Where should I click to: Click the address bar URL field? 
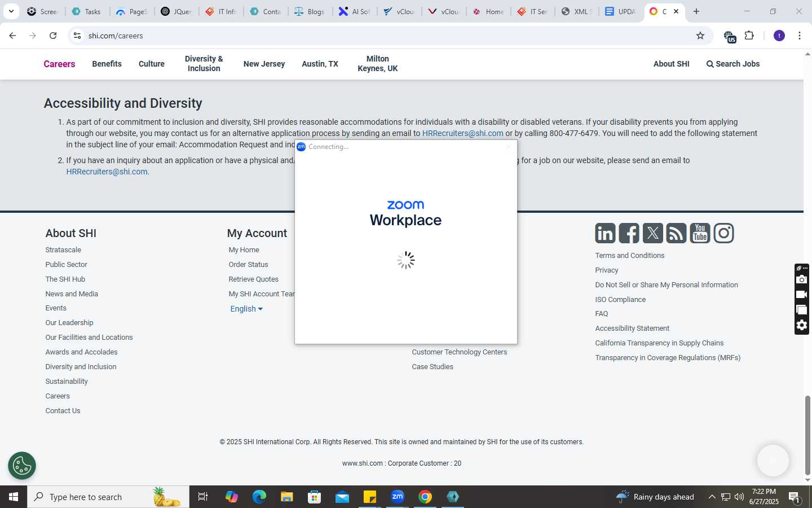(389, 36)
